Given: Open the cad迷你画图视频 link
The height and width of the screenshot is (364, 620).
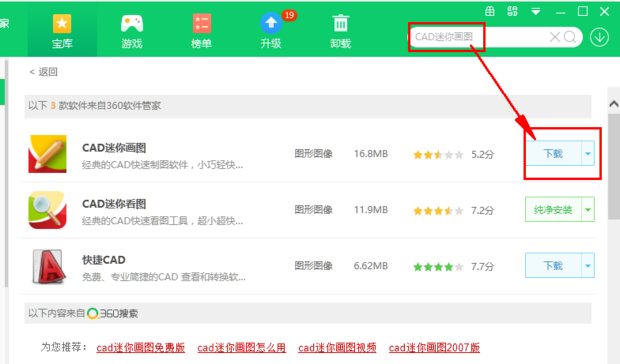Looking at the screenshot, I should [337, 348].
